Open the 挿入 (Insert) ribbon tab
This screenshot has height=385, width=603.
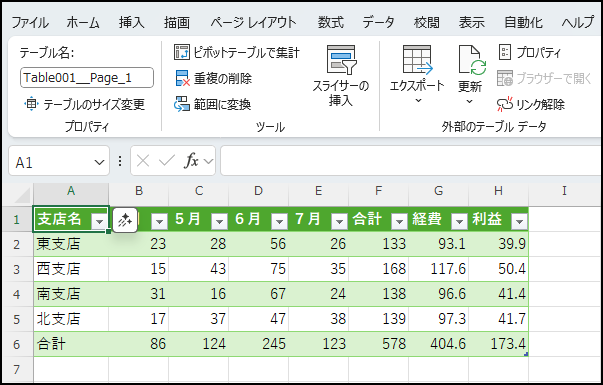coord(132,23)
